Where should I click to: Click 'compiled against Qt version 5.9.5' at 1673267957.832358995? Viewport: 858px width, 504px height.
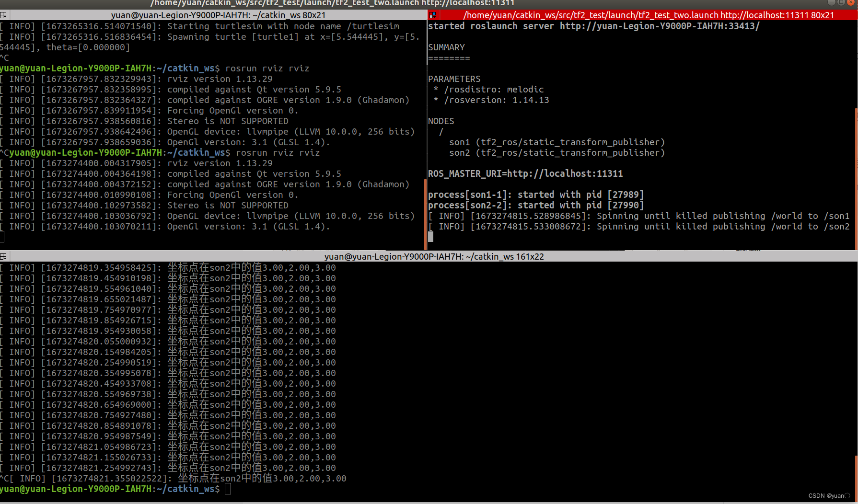pyautogui.click(x=171, y=90)
